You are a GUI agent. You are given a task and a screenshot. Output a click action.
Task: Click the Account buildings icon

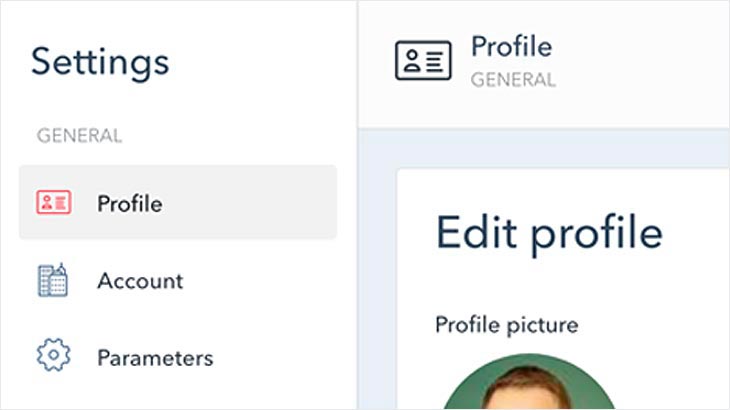[53, 280]
